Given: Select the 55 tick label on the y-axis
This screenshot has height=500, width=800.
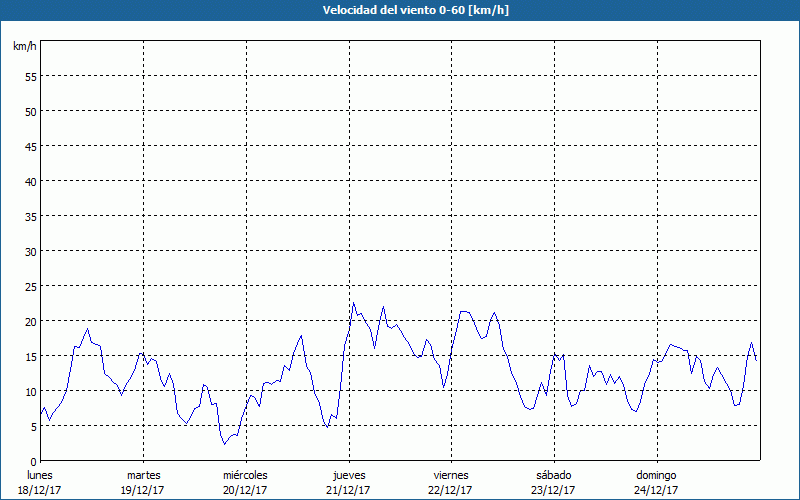Looking at the screenshot, I should click(x=30, y=76).
